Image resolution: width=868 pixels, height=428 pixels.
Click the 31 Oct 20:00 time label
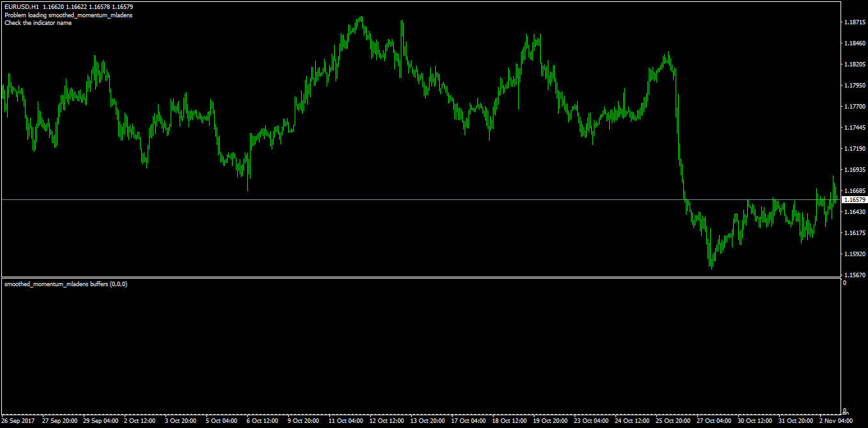796,421
